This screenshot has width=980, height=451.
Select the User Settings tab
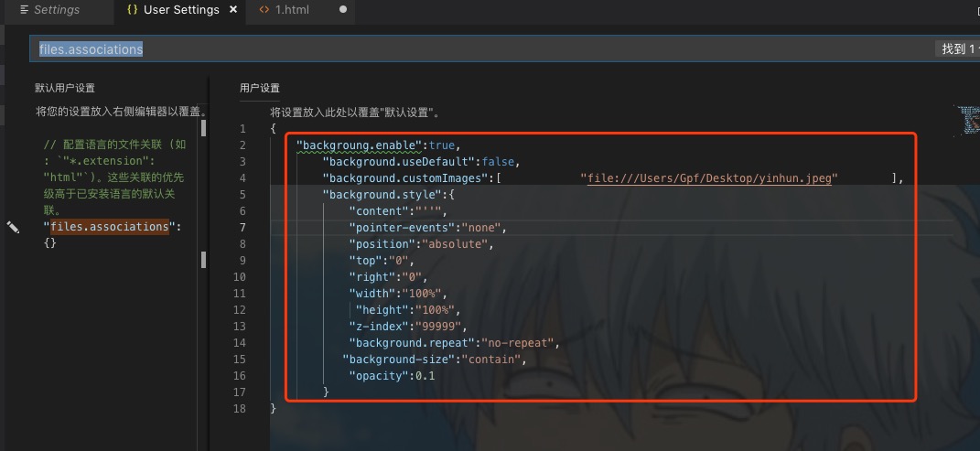[x=180, y=10]
